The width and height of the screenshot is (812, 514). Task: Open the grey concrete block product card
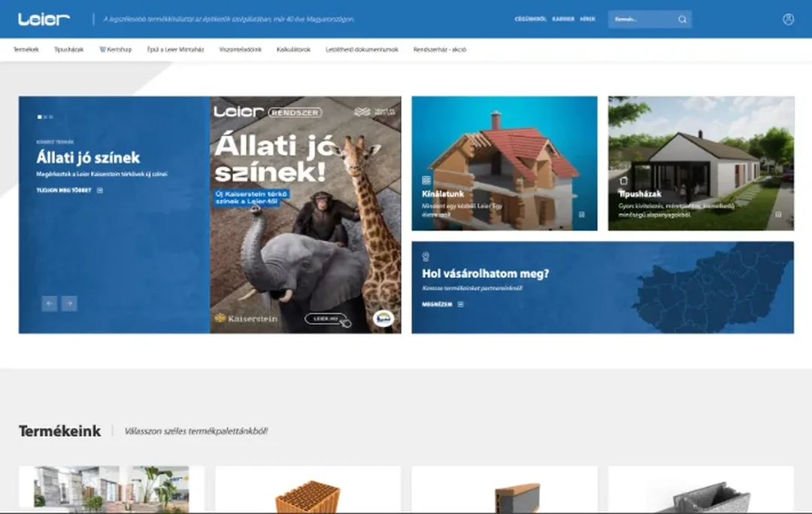701,488
